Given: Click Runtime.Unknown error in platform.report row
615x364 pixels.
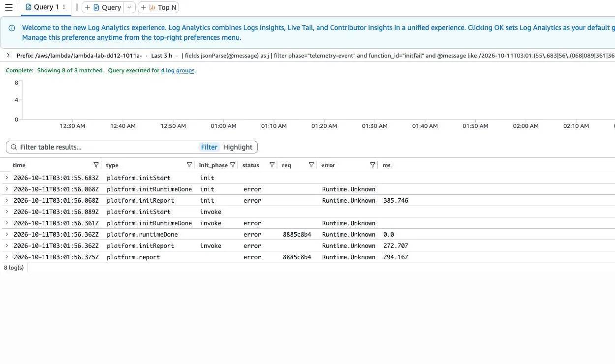Looking at the screenshot, I should click(349, 257).
